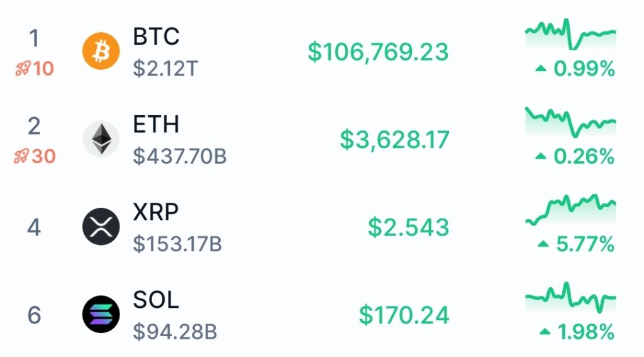Viewport: 644px width, 357px height.
Task: Open the SOL sparkline price chart
Action: [570, 298]
